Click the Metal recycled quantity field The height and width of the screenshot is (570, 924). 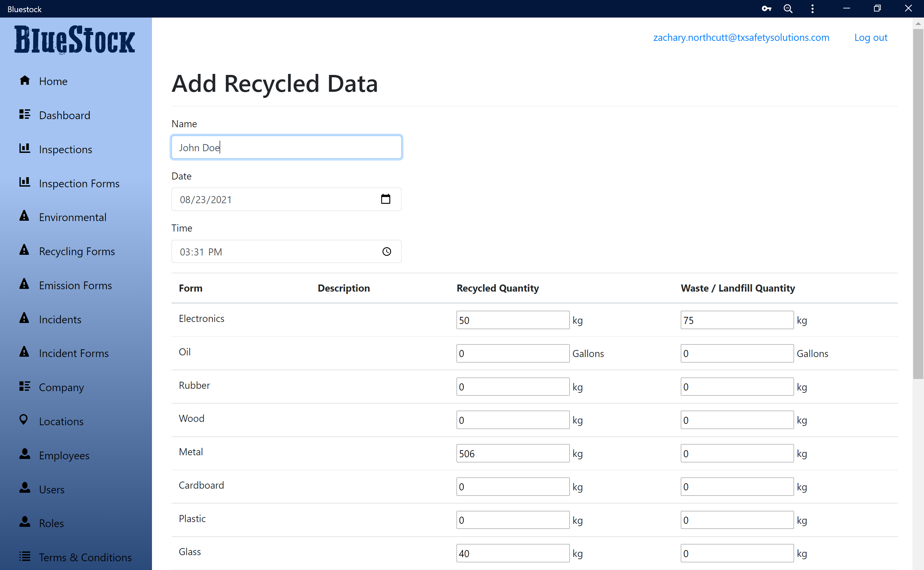[x=512, y=453]
